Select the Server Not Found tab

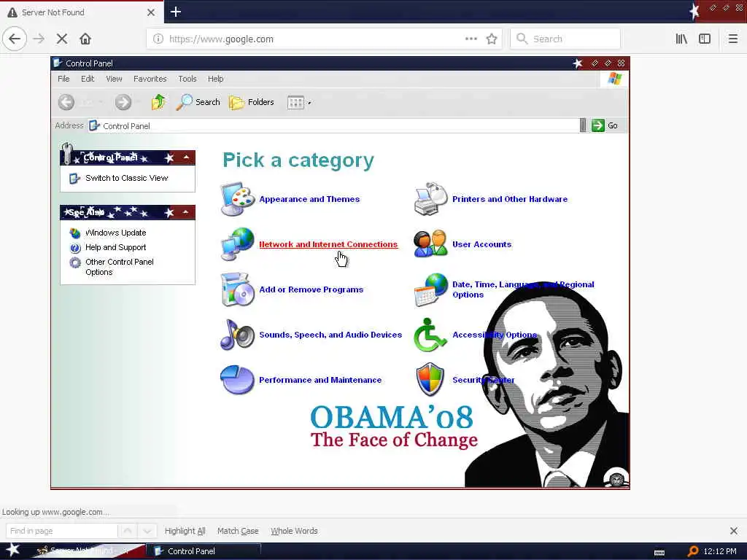pos(82,12)
